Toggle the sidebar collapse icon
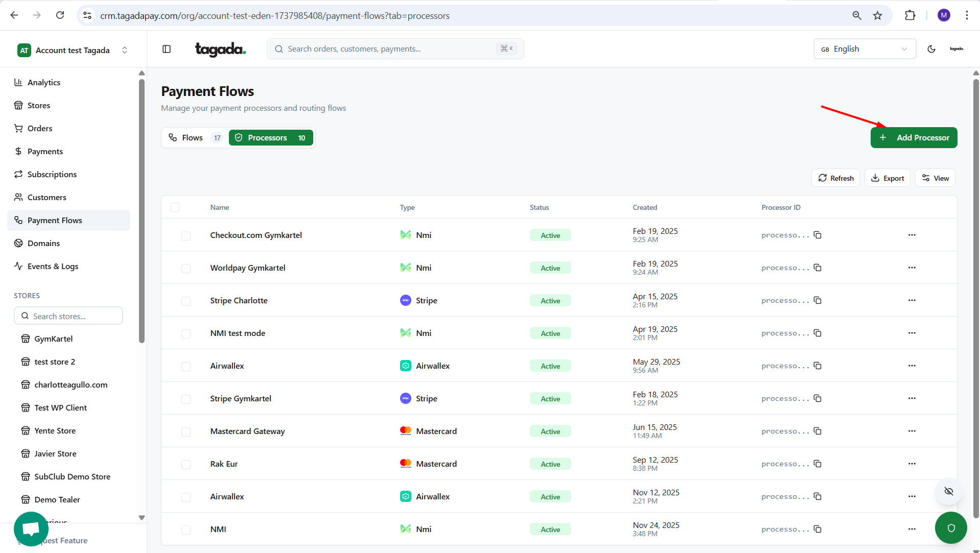980x553 pixels. [167, 49]
